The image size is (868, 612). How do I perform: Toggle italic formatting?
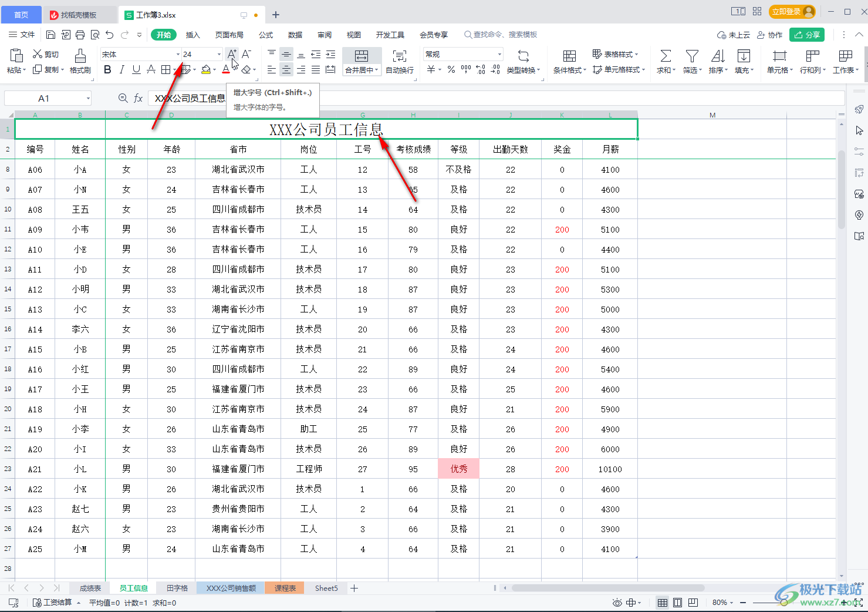click(121, 70)
